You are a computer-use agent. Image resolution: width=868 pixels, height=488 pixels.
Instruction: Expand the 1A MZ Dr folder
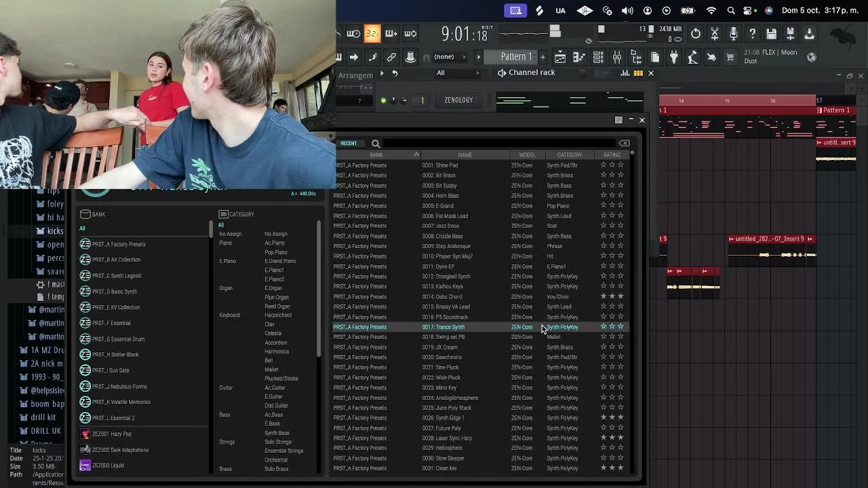(x=42, y=350)
